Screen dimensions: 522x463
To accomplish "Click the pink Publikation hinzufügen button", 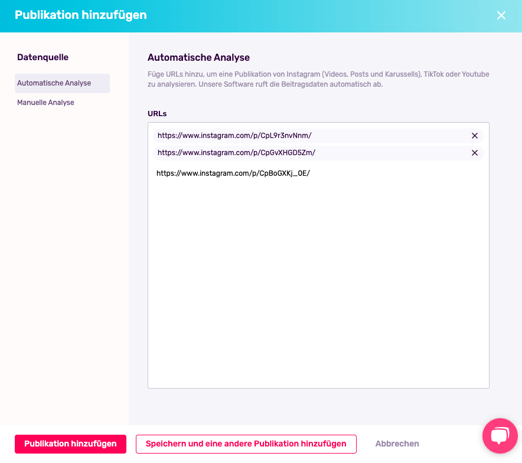I will (70, 444).
